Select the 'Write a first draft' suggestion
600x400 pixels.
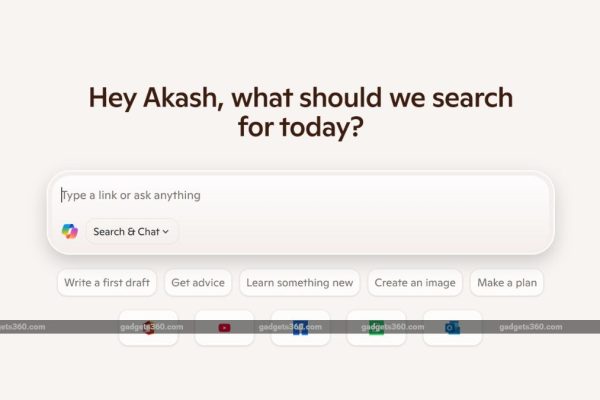[x=107, y=283]
